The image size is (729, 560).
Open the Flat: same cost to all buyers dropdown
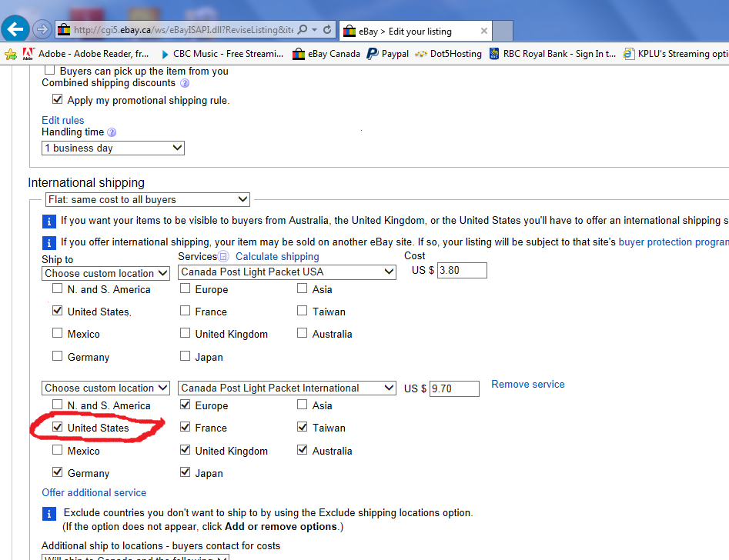point(146,199)
